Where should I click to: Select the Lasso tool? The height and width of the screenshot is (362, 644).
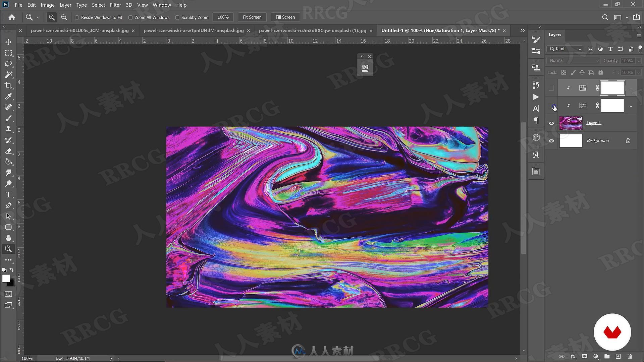pyautogui.click(x=8, y=63)
